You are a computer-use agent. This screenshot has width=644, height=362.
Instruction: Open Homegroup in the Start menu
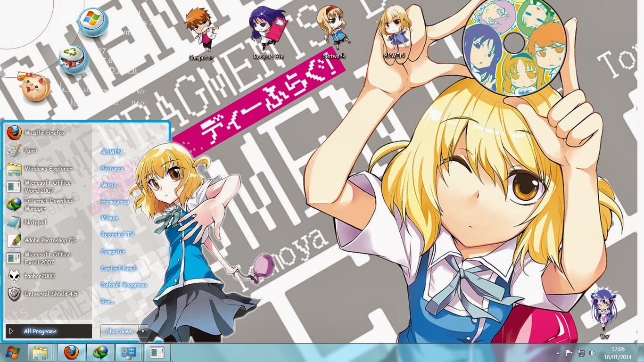115,202
